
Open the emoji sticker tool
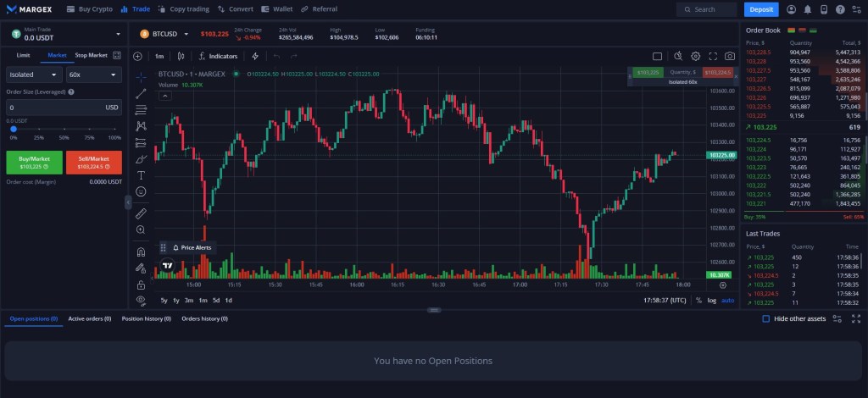[x=141, y=191]
